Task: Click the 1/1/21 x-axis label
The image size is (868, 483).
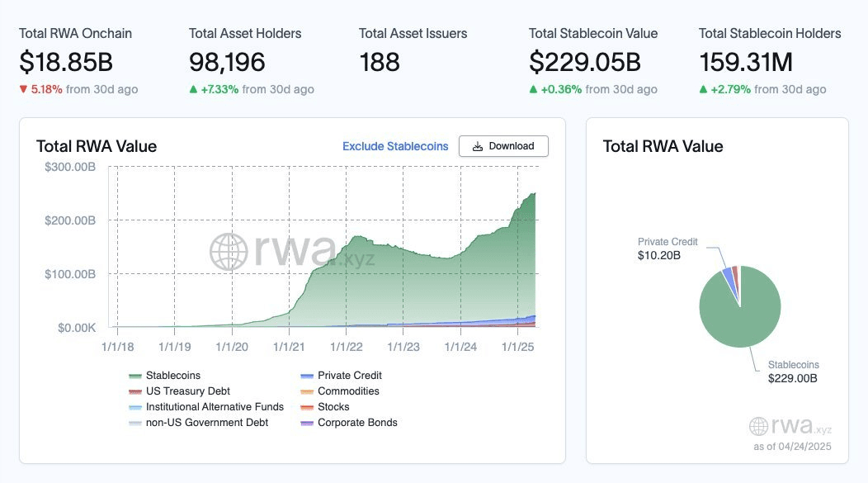Action: (x=289, y=347)
